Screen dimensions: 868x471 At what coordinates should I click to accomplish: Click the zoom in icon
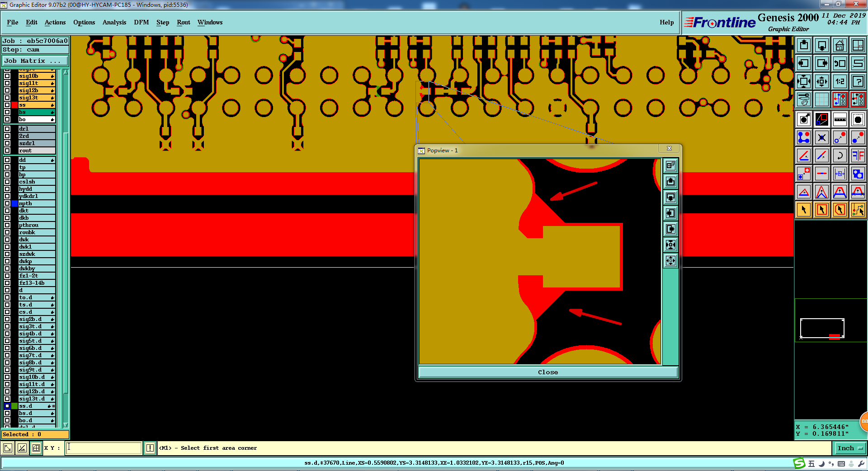804,81
